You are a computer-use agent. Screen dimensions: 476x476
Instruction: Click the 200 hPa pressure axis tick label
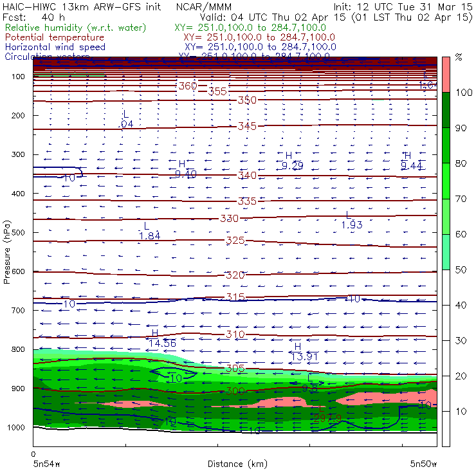tap(18, 115)
